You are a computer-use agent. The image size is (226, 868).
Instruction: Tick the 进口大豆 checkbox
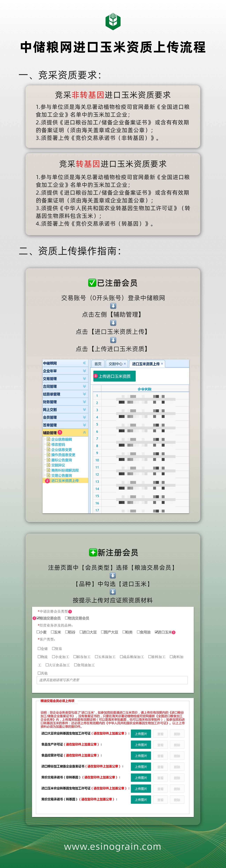(x=81, y=632)
